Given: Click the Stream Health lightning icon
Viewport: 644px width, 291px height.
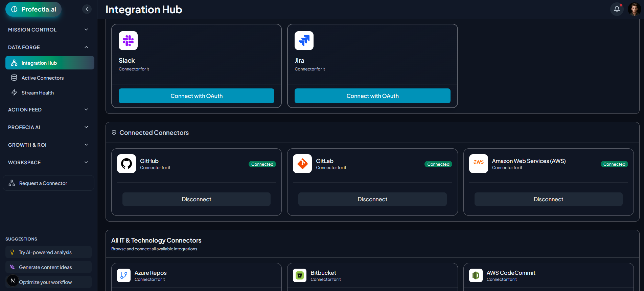Looking at the screenshot, I should [14, 92].
